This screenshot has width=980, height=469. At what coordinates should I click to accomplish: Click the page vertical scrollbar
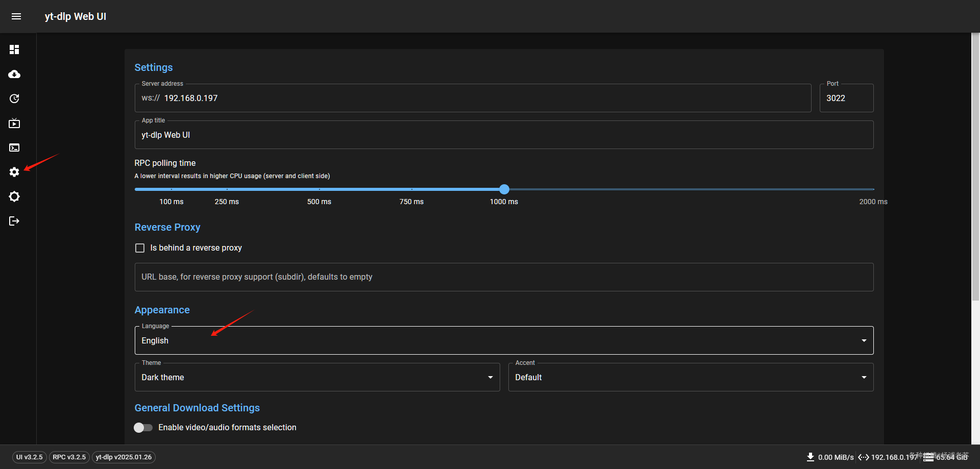click(975, 167)
